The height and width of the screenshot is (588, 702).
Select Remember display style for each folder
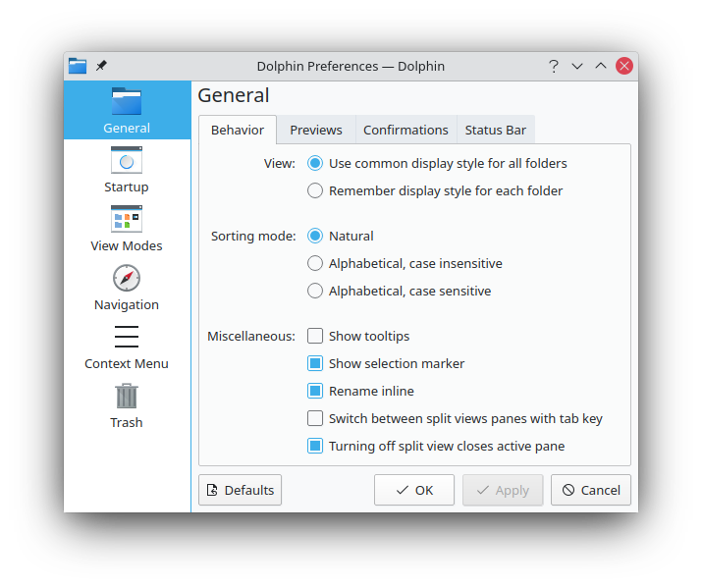click(315, 190)
